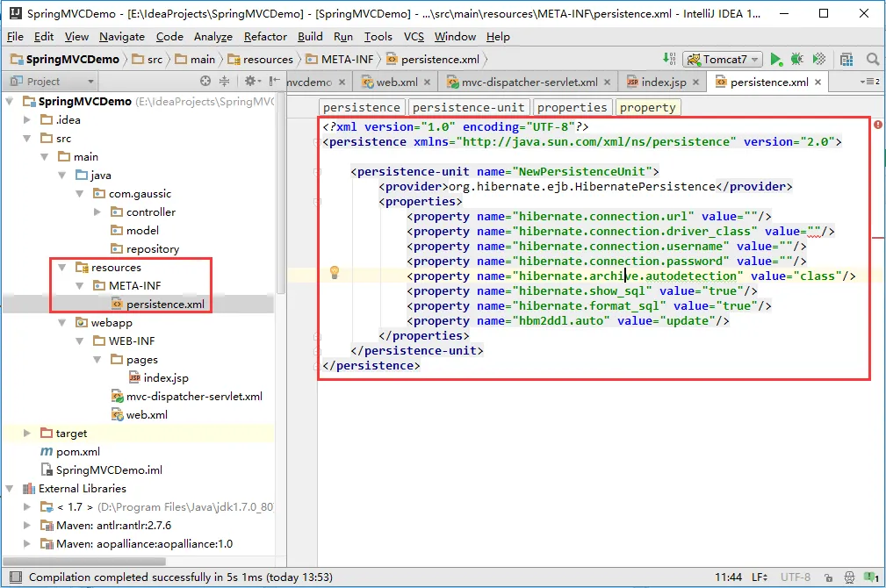Select the repository package in tree
Viewport: 886px width, 588px height.
pos(145,249)
